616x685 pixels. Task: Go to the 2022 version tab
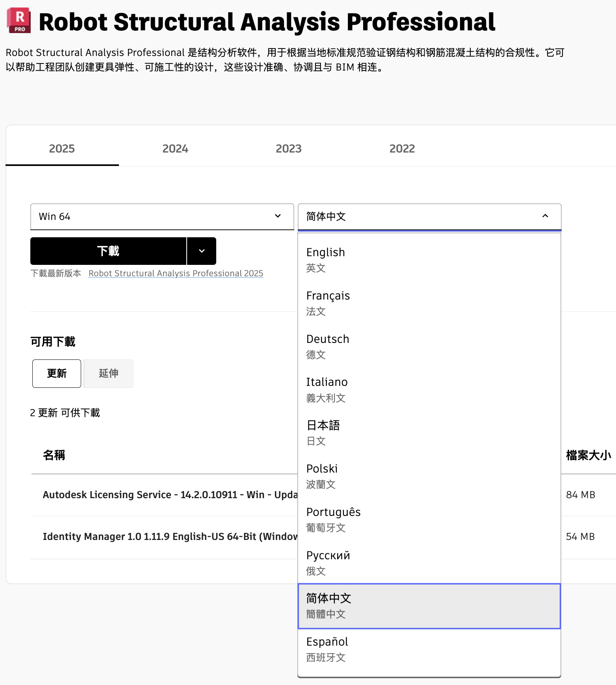(402, 149)
